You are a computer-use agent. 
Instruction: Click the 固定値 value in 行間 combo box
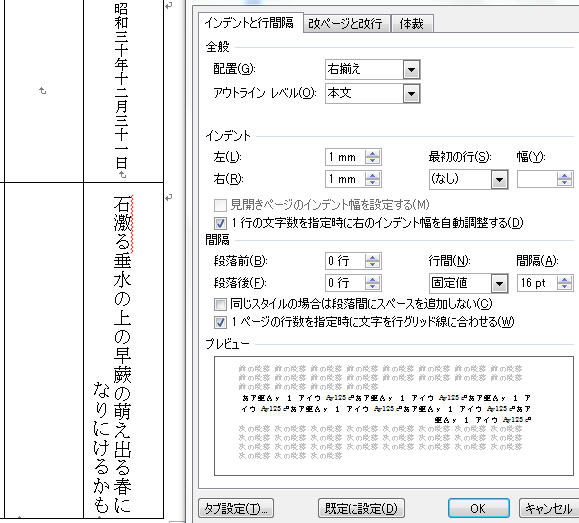450,284
